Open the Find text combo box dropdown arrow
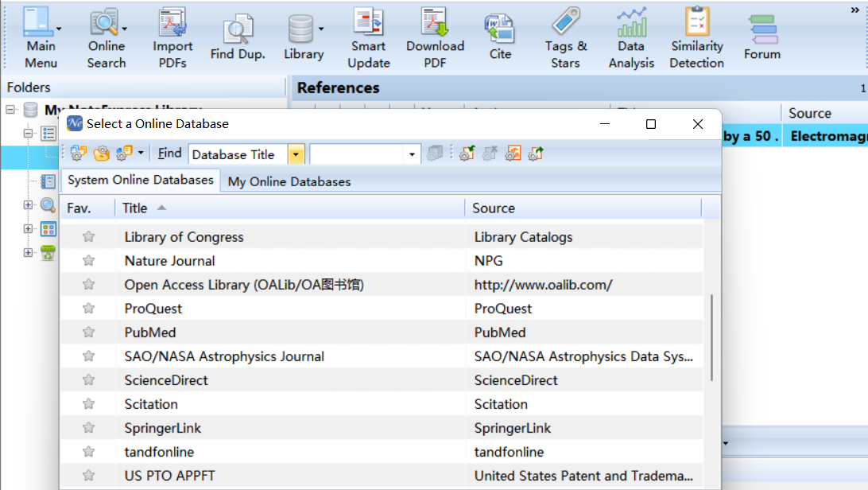Image resolution: width=868 pixels, height=490 pixels. [412, 154]
